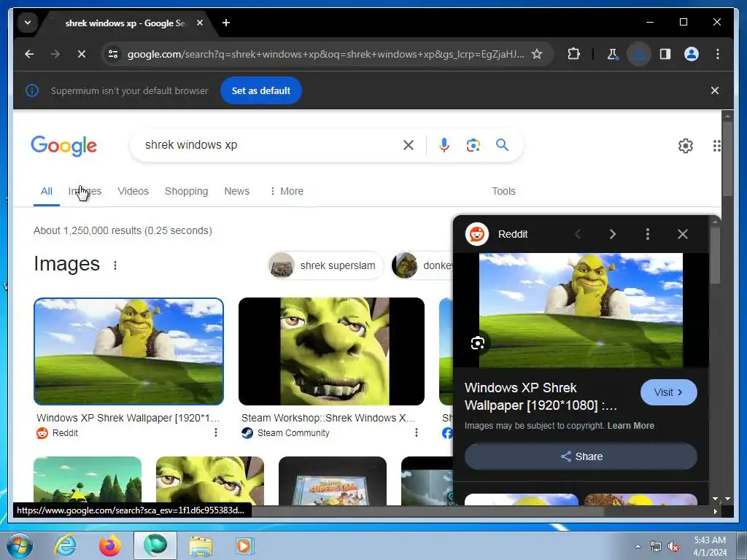Close the shrek windows xp tab
This screenshot has height=560, width=747.
[x=200, y=23]
